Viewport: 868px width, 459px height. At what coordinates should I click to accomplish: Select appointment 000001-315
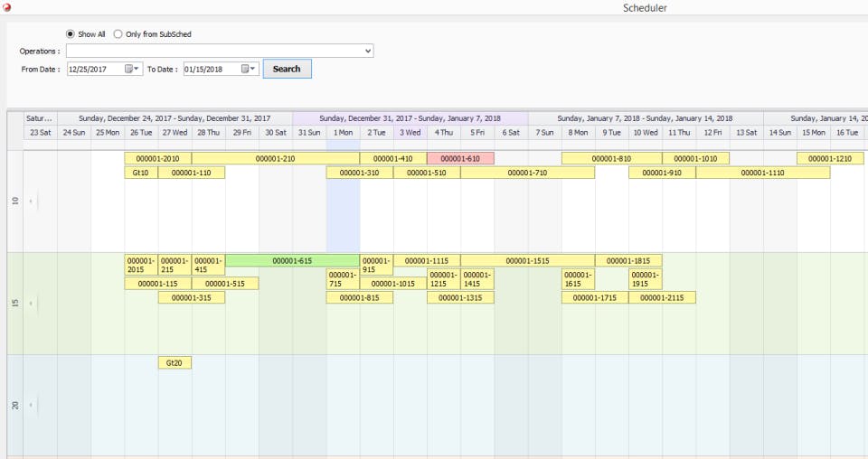coord(192,297)
